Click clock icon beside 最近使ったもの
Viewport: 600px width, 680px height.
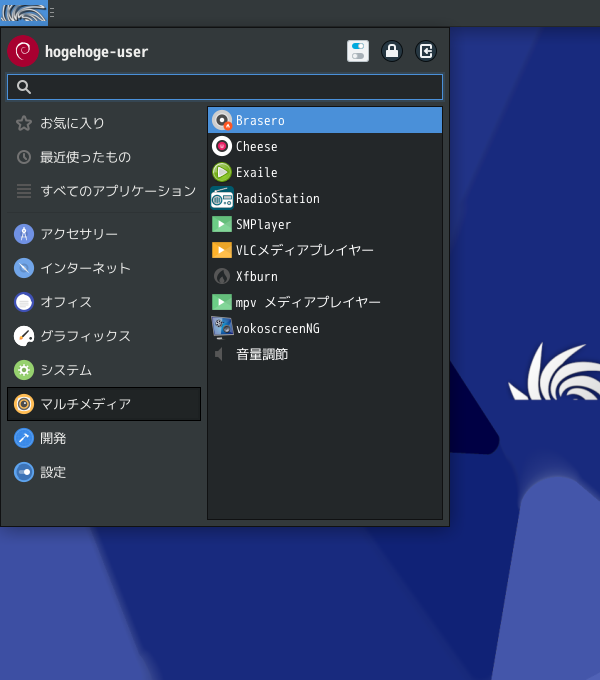(24, 157)
